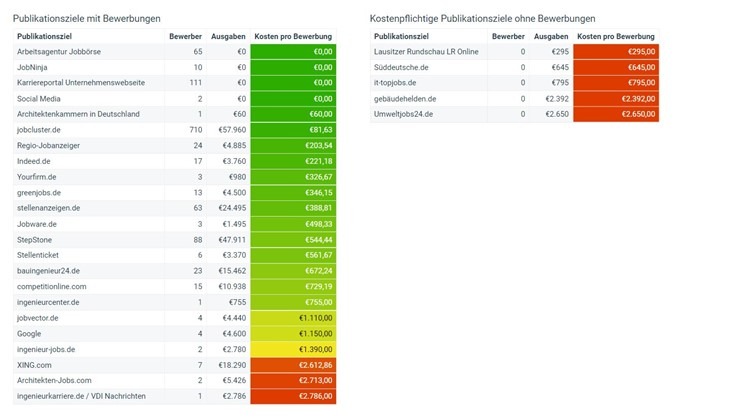The width and height of the screenshot is (756, 419).
Task: Select the 'competitionline.com' row name
Action: pyautogui.click(x=52, y=286)
